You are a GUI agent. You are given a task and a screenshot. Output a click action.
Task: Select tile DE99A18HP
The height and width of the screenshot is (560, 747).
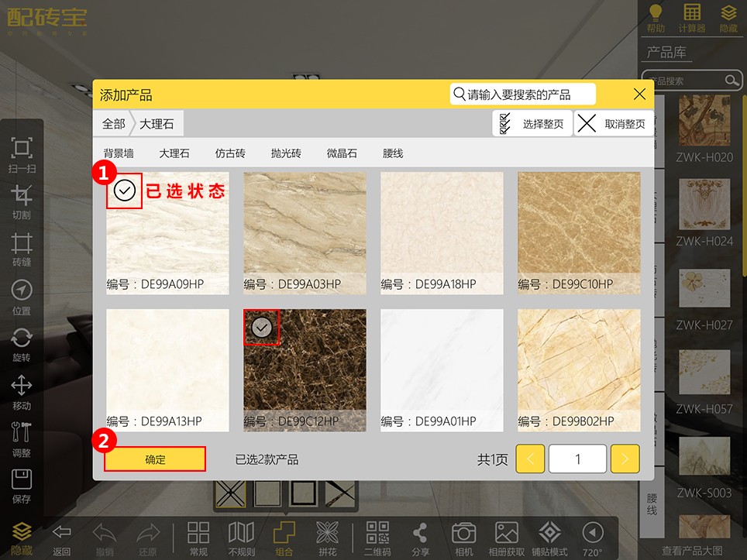tap(442, 233)
